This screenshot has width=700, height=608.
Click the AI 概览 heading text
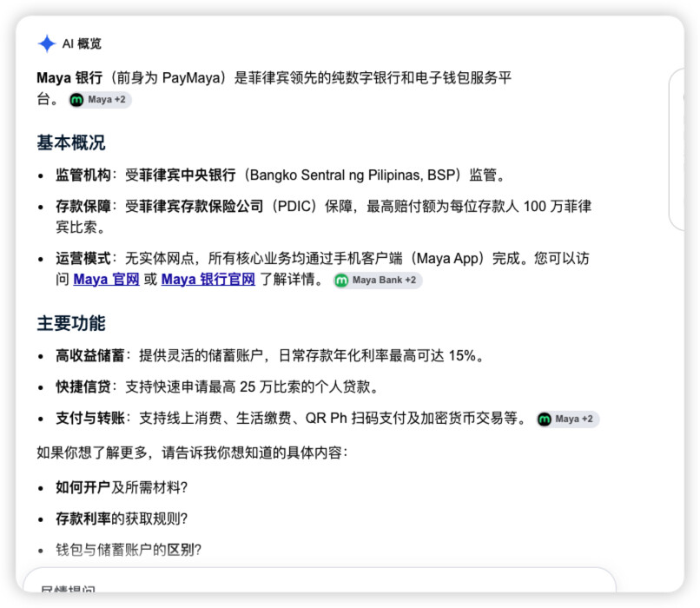click(x=82, y=43)
